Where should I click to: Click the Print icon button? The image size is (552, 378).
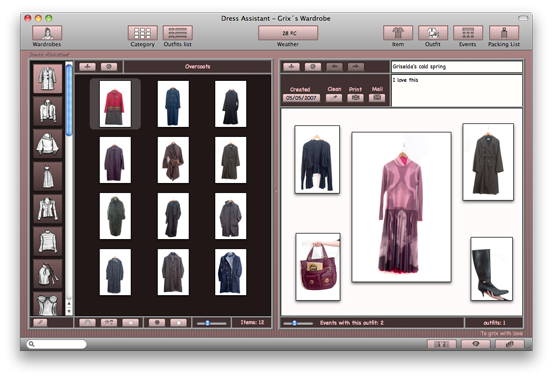[x=356, y=98]
